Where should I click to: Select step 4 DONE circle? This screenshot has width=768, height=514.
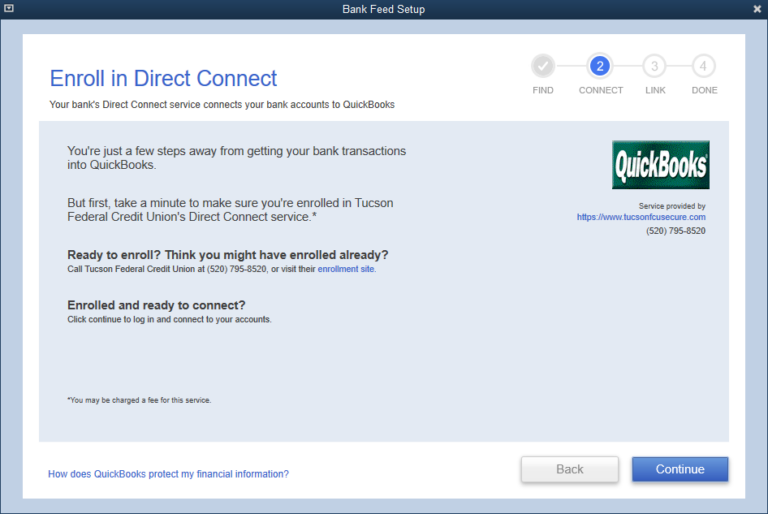(x=703, y=66)
